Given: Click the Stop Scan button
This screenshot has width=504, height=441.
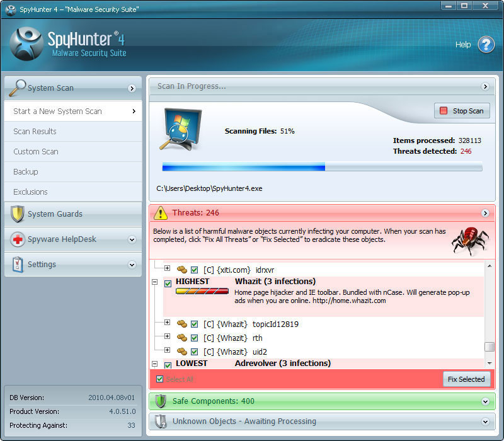Looking at the screenshot, I should 462,111.
